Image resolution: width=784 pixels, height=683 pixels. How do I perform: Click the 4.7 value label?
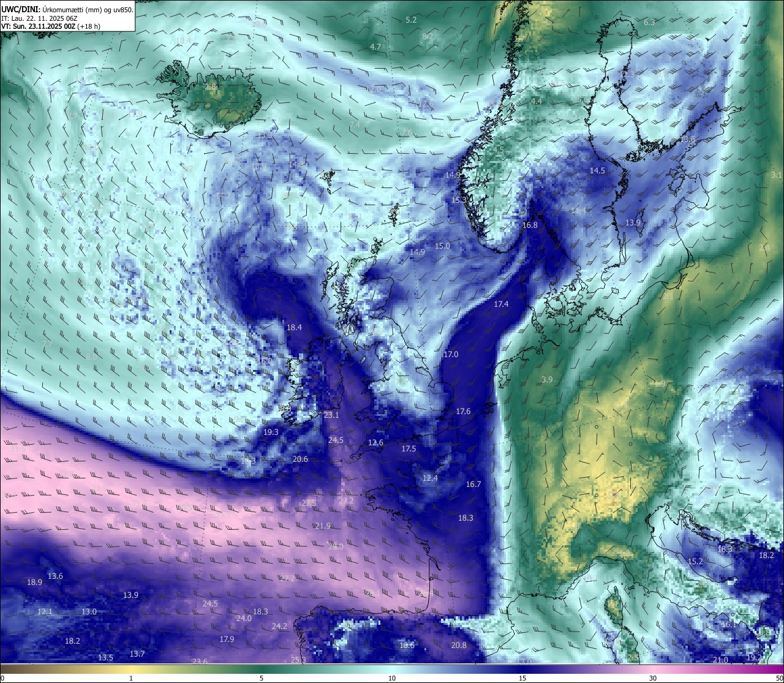375,47
